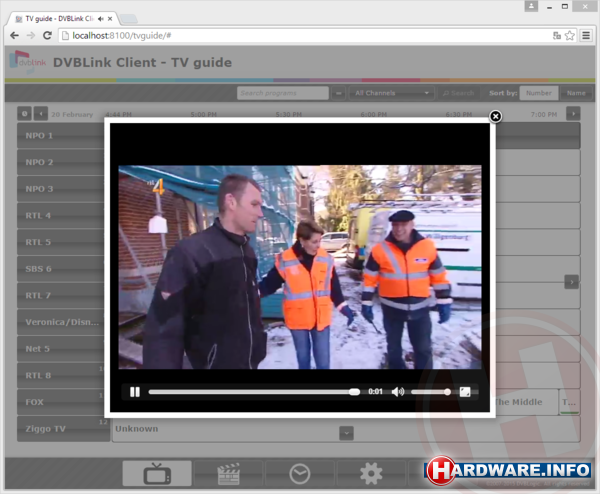
Task: Reload the page
Action: tap(47, 36)
